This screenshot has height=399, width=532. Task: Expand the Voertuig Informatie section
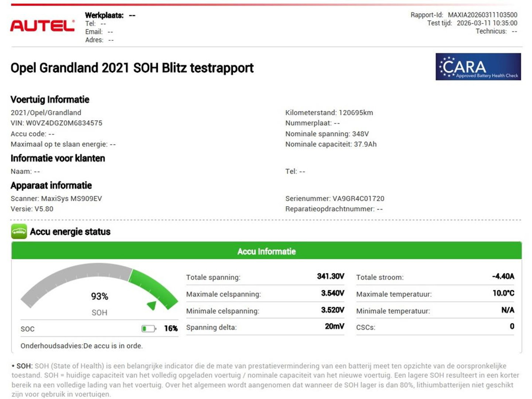pos(50,100)
